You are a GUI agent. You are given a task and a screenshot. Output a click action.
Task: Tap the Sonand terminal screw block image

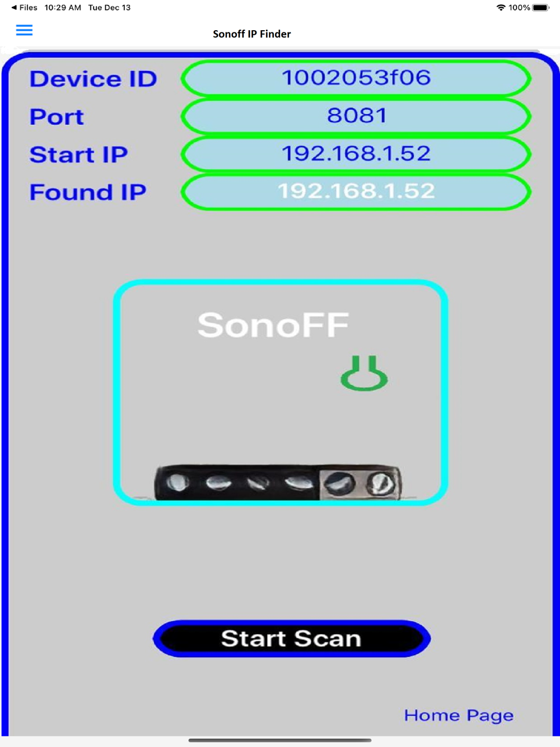(x=278, y=482)
